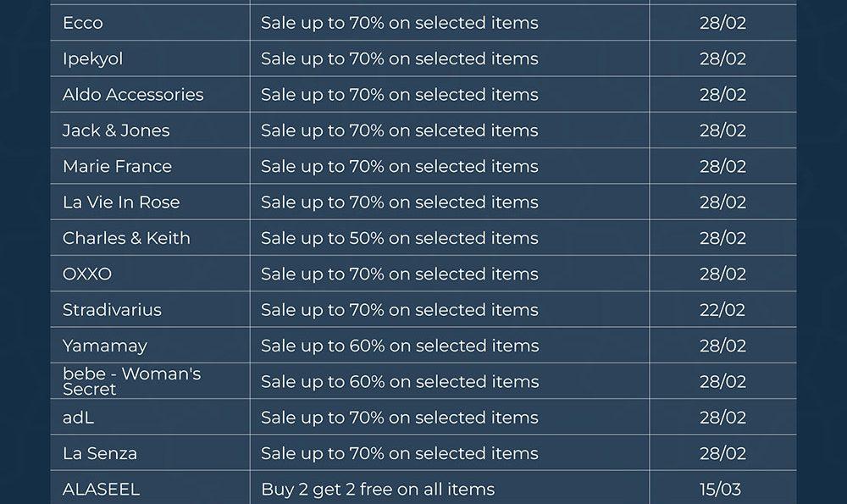
Task: Click Stradivarius end date 22/02
Action: (722, 310)
